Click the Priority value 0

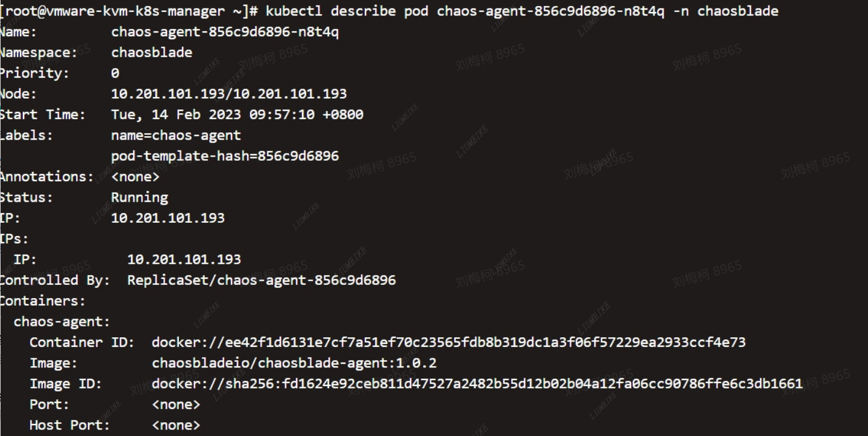pos(115,73)
